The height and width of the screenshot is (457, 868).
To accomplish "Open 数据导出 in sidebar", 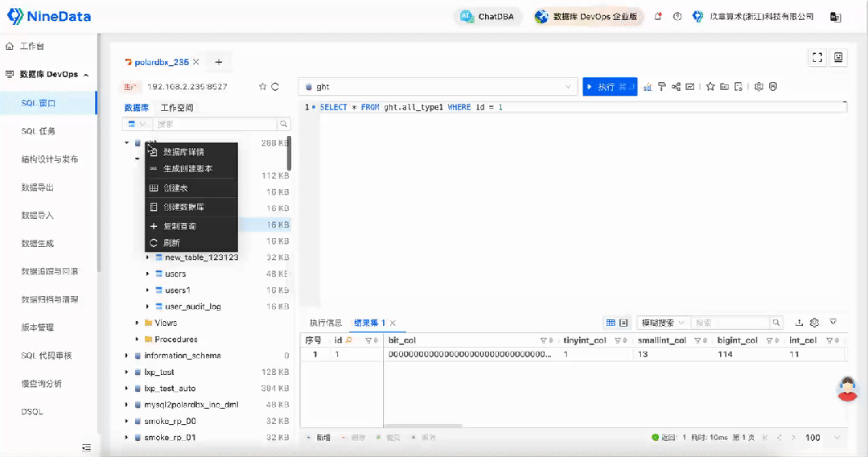I will click(37, 187).
